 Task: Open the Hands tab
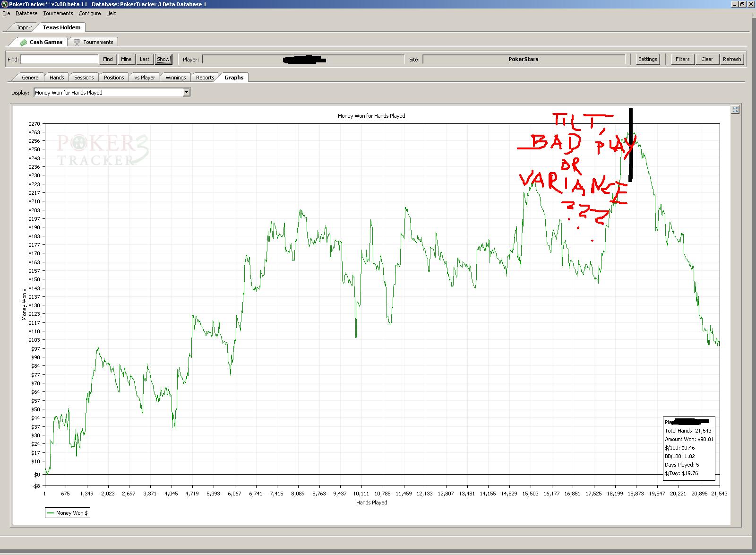pyautogui.click(x=57, y=78)
